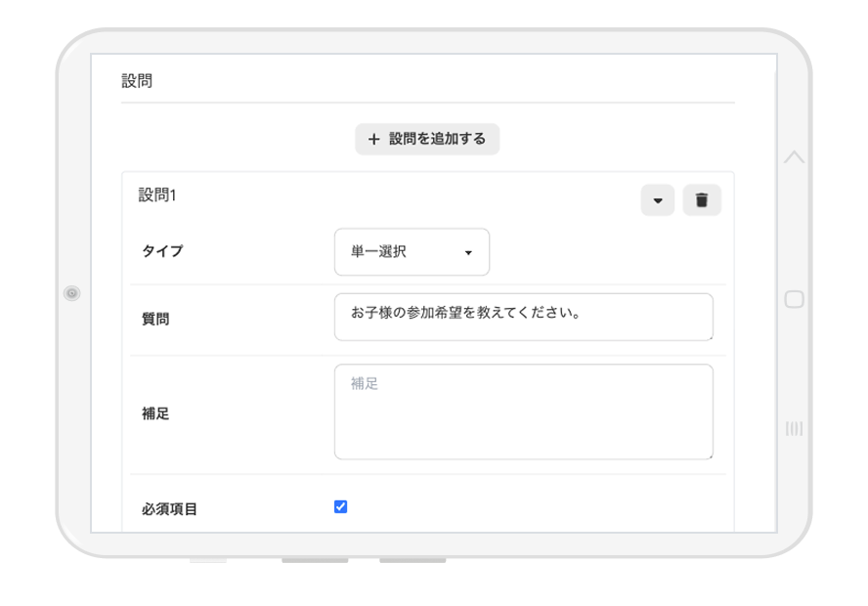Image resolution: width=868 pixels, height=606 pixels.
Task: Click the タイプ field label
Action: (x=162, y=251)
